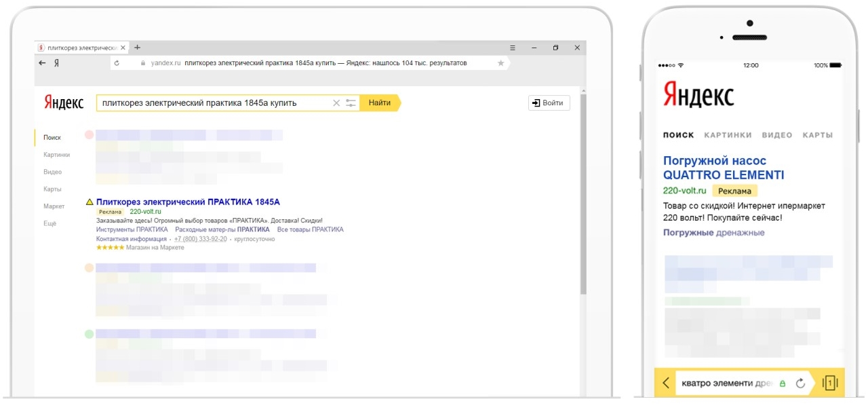Open mobile browser tabs counter icon

[x=829, y=384]
